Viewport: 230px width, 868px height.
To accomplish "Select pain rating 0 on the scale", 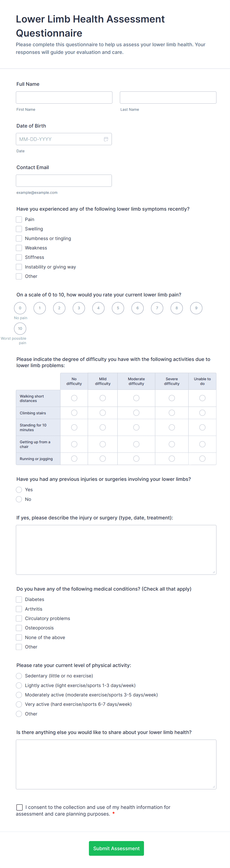I will click(20, 308).
